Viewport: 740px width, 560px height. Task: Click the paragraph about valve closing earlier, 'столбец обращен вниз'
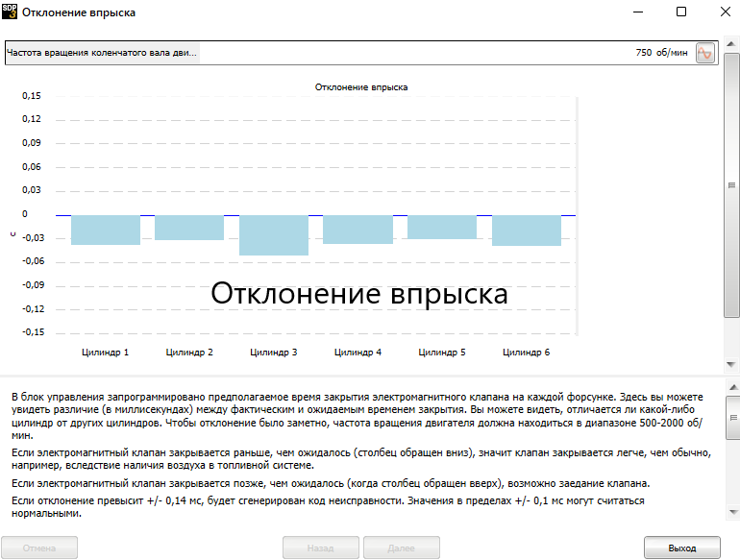[361, 459]
